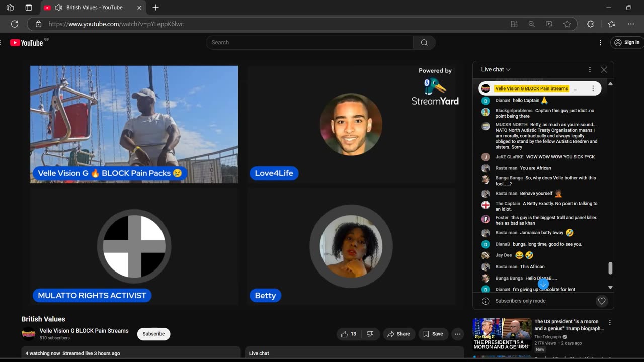Screen dimensions: 644x362
Task: Click the subscribers-only mode info icon
Action: (486, 301)
